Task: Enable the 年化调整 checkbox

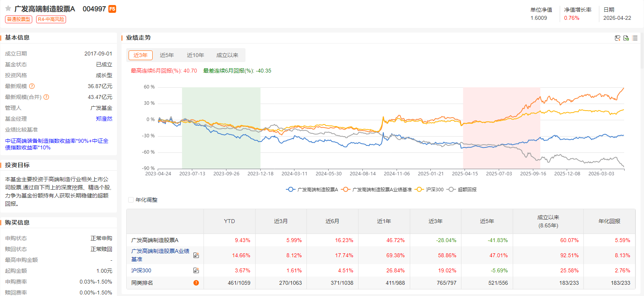Action: (x=131, y=200)
